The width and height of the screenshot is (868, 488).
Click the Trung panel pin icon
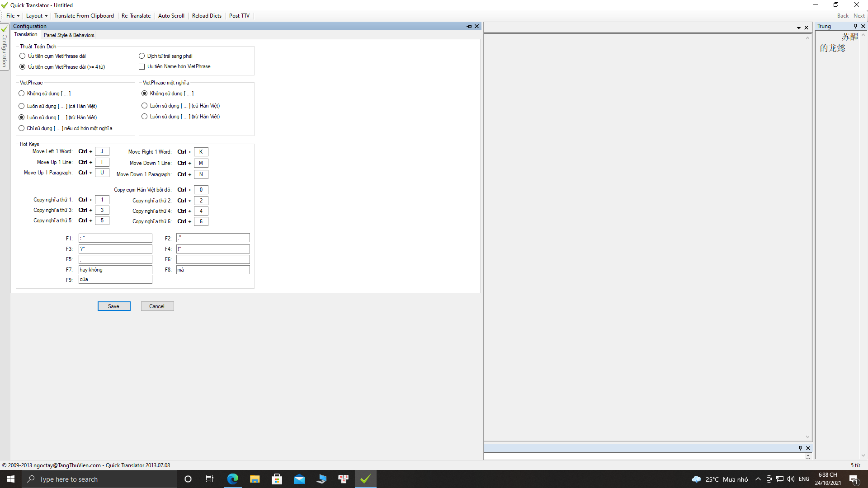click(855, 26)
